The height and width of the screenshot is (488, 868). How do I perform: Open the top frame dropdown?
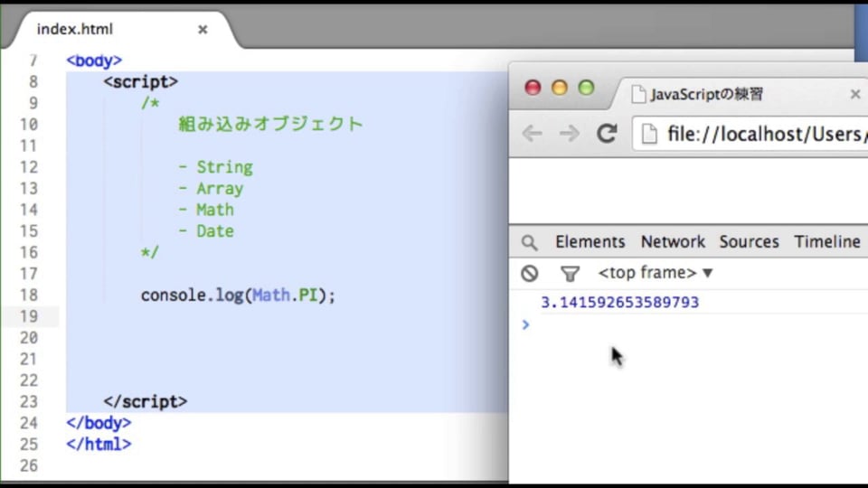click(655, 273)
